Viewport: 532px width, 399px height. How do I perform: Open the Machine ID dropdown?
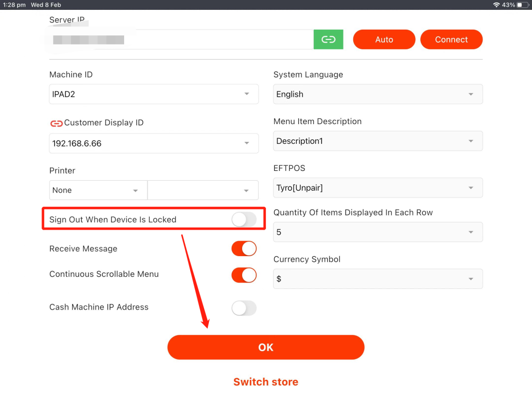click(154, 94)
